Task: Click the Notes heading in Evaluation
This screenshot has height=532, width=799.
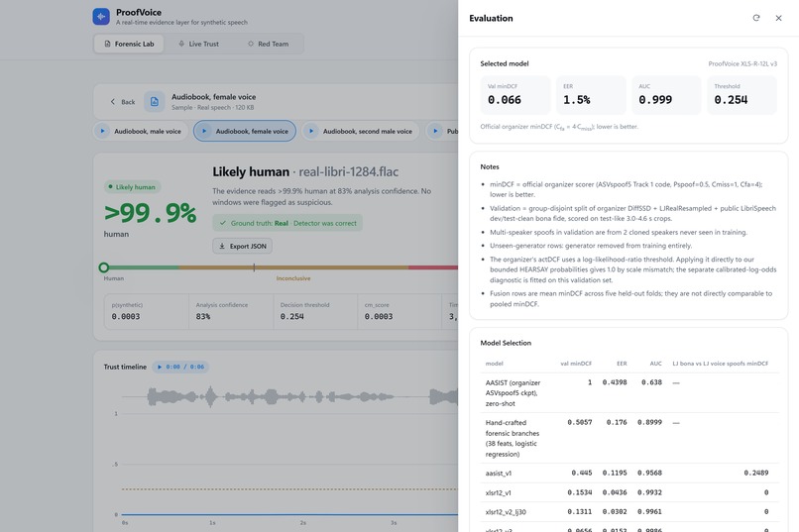Action: coord(490,167)
